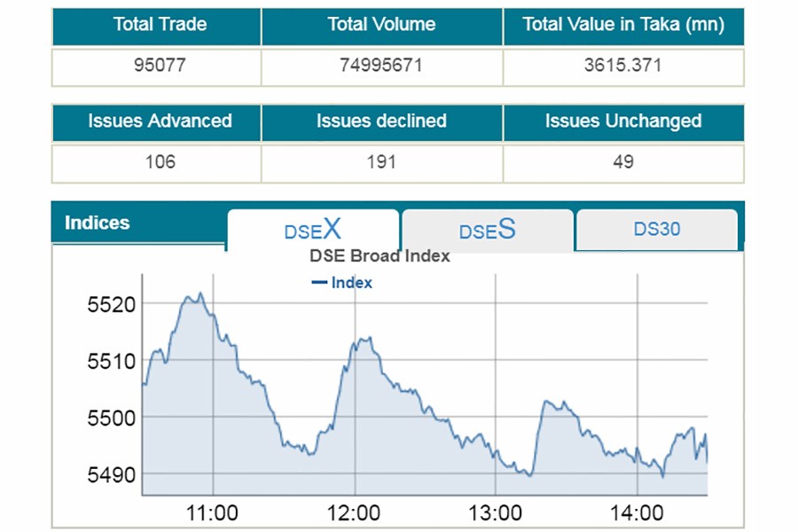Viewport: 798px width, 532px height.
Task: Open the DSES index tab
Action: 487,231
